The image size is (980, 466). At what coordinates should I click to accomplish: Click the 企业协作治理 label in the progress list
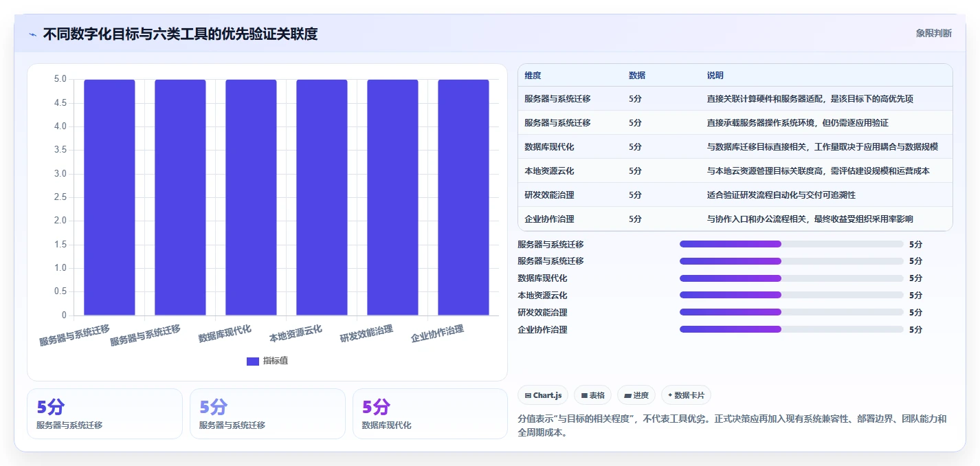(542, 330)
